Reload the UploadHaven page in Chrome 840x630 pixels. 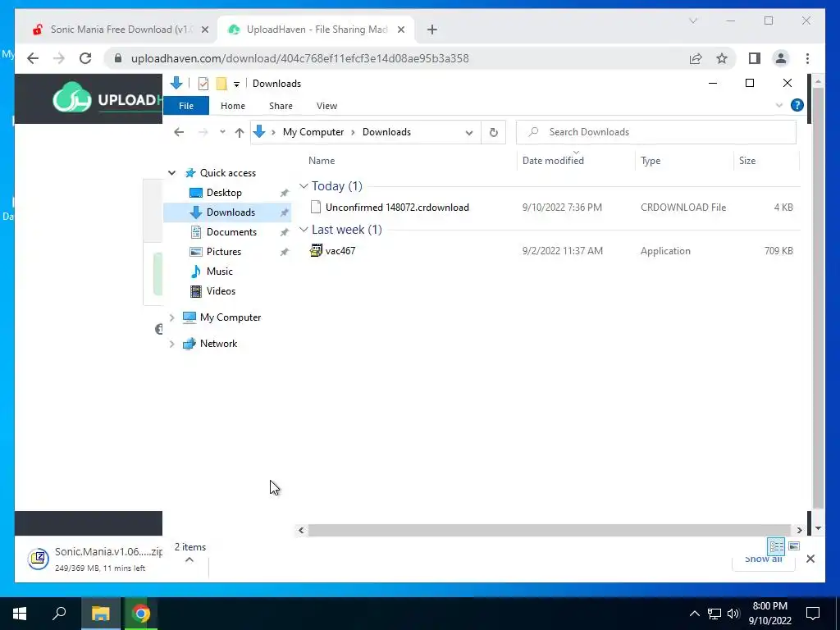pos(85,58)
